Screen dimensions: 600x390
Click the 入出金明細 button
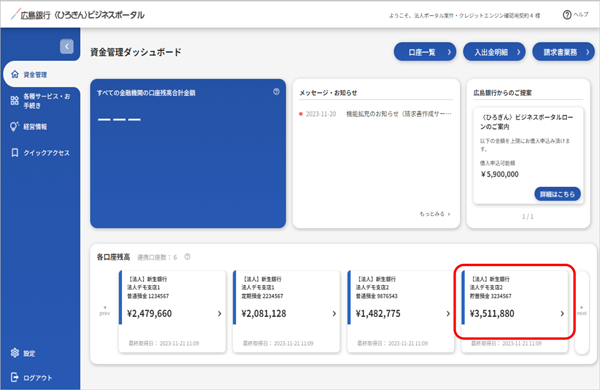tap(494, 52)
